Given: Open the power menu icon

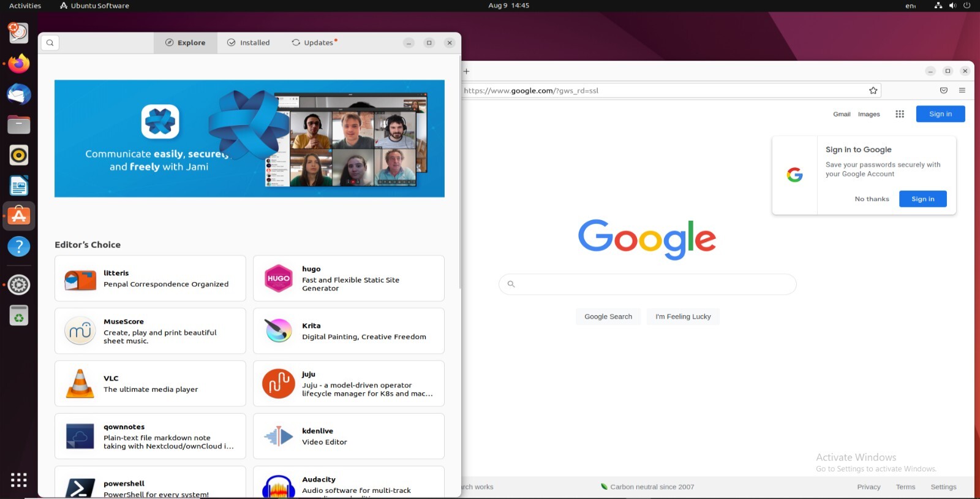Looking at the screenshot, I should tap(967, 6).
